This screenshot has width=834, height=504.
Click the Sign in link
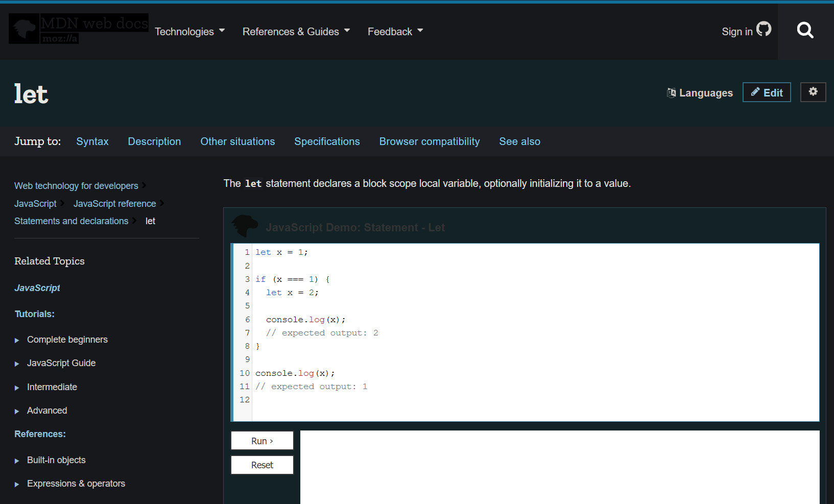[x=737, y=32]
